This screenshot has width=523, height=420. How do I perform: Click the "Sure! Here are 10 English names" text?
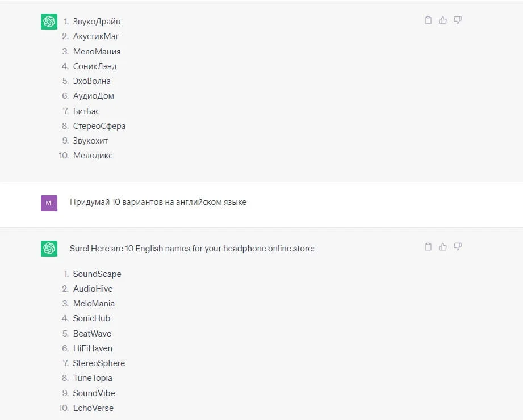(192, 249)
